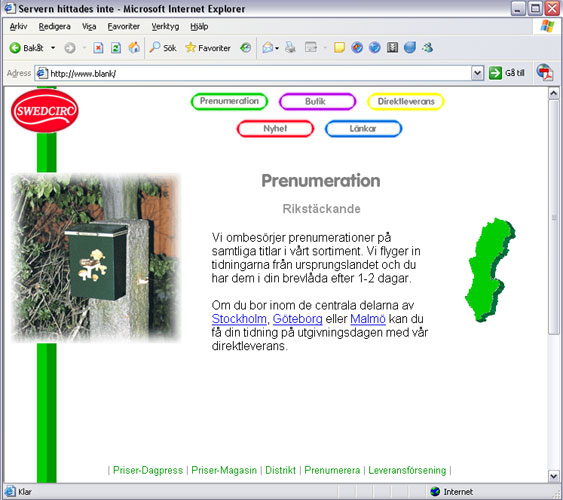Open the Verktyg menu
The height and width of the screenshot is (500, 563).
click(165, 27)
